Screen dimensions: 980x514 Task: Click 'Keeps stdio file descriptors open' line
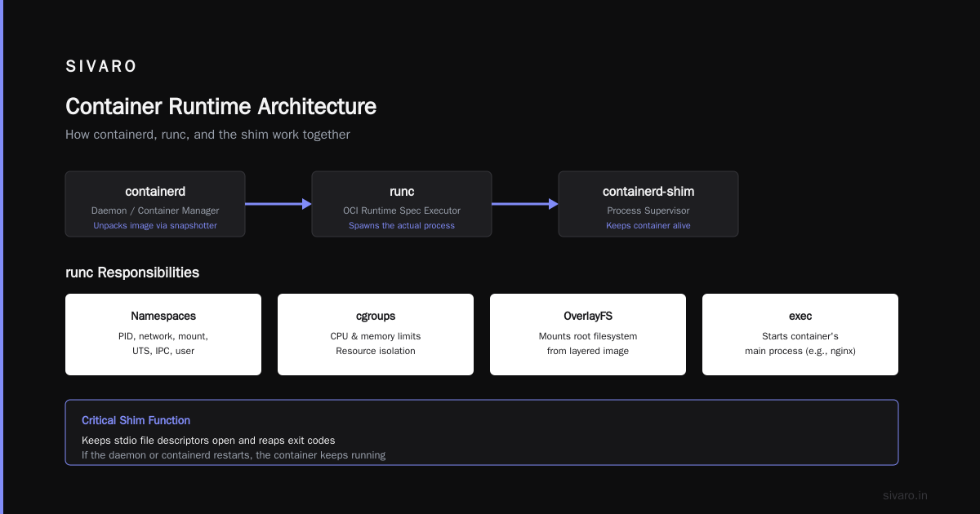208,440
